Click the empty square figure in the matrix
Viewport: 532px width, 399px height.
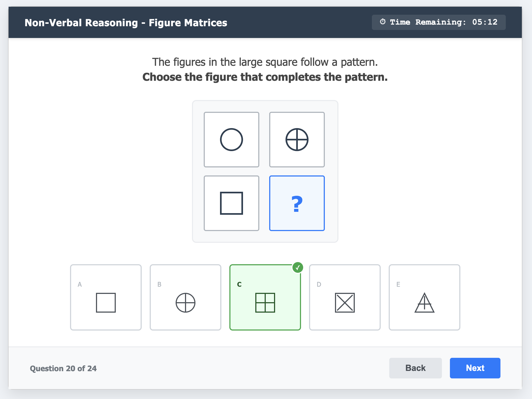click(x=232, y=203)
